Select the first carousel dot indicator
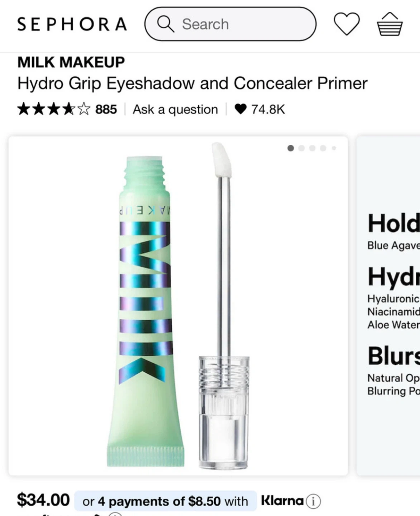 (x=291, y=148)
